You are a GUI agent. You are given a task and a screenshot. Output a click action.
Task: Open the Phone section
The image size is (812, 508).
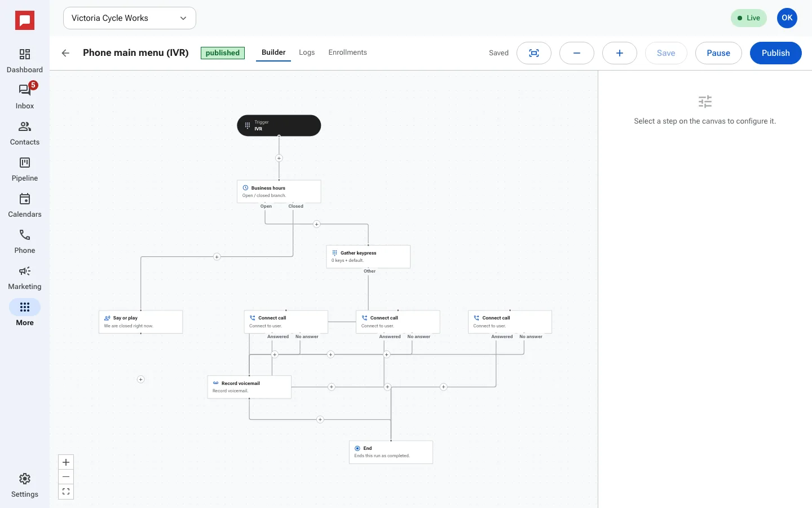coord(25,242)
